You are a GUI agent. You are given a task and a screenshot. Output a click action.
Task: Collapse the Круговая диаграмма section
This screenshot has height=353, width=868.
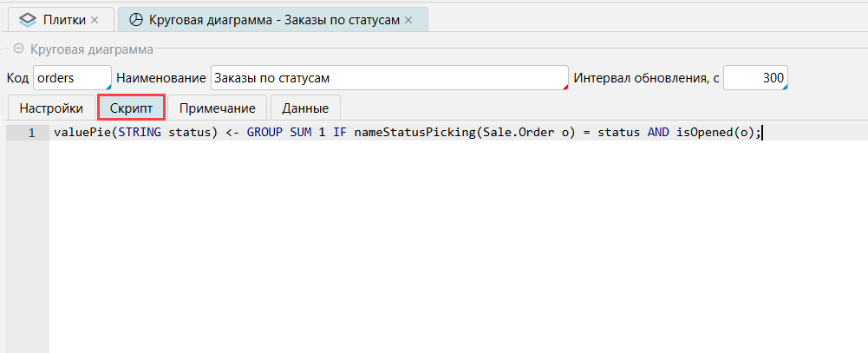coord(18,49)
